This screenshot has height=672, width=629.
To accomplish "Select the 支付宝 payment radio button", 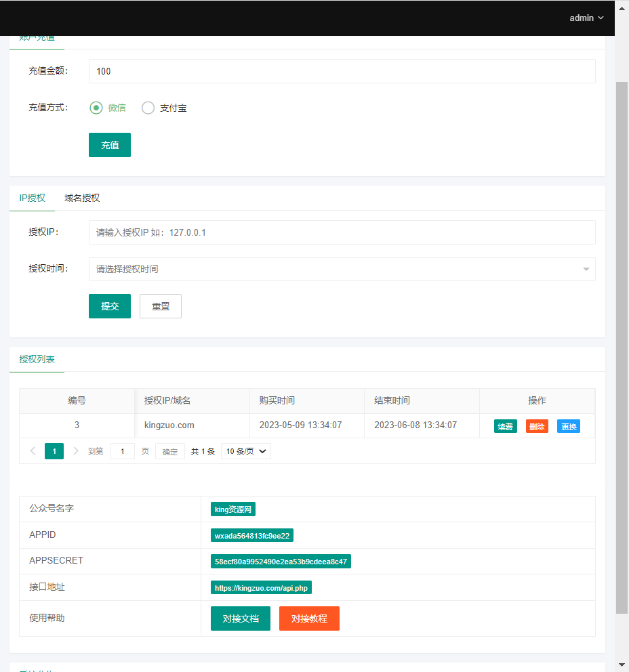I will pos(148,108).
